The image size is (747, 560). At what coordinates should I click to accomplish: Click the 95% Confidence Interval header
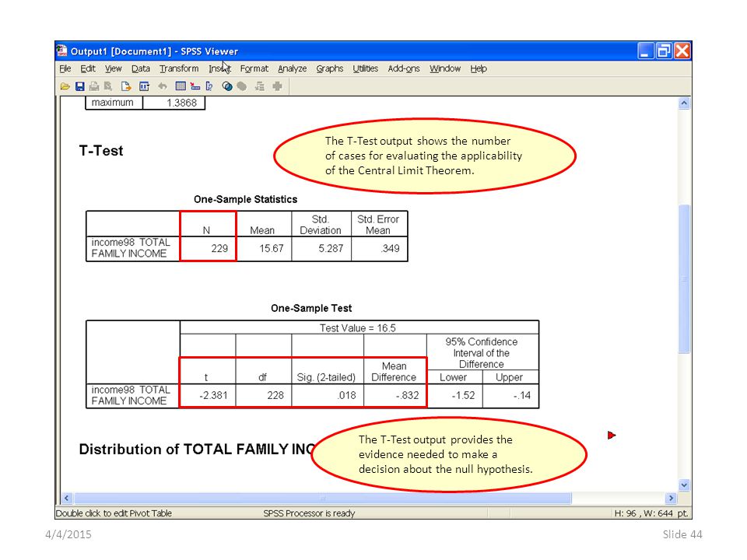482,352
